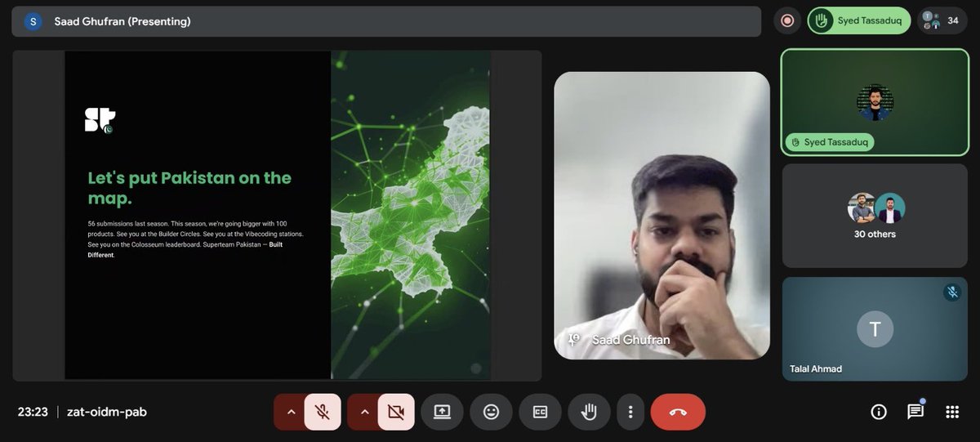Click meeting code zat-oidm-pab
Image resolution: width=980 pixels, height=442 pixels.
107,412
